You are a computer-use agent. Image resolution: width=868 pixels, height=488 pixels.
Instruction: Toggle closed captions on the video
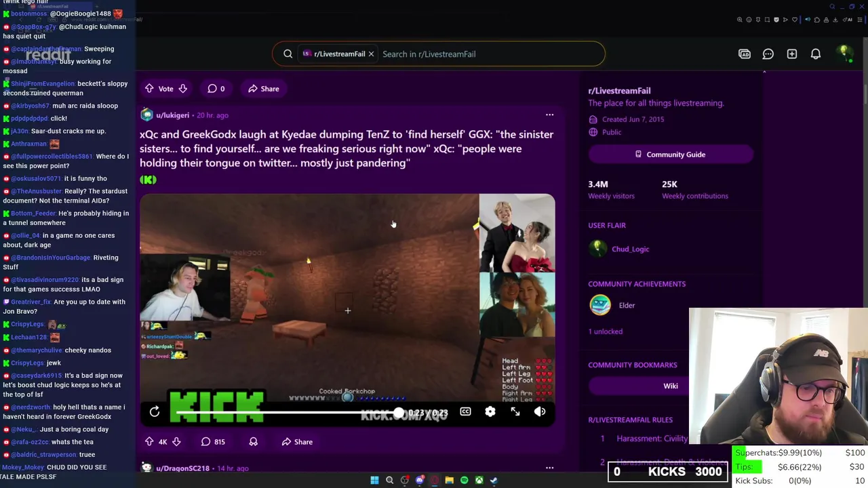(x=465, y=411)
